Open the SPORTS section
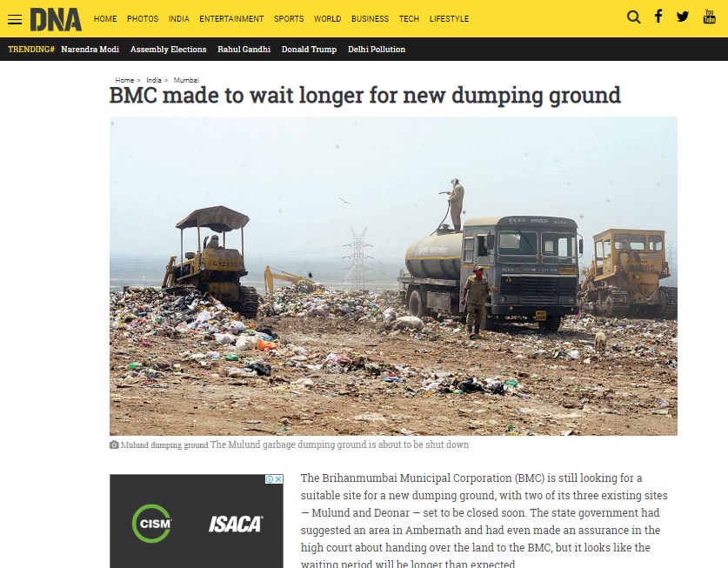728x568 pixels. 289,19
